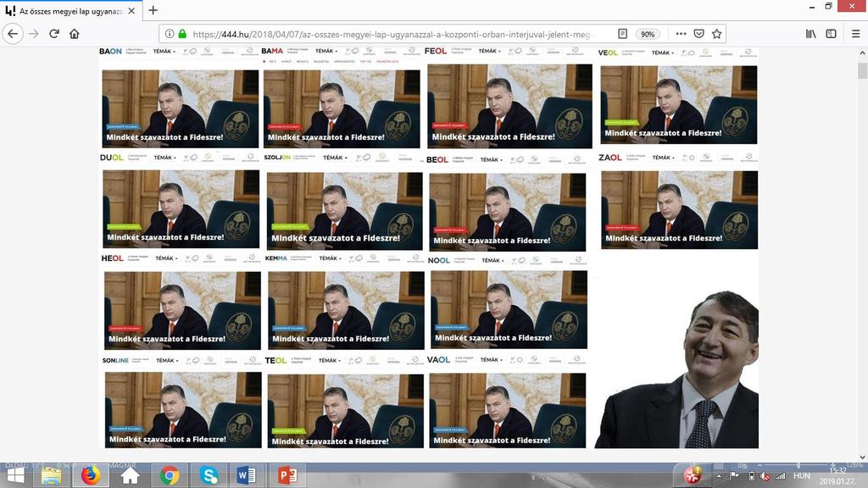Screen dimensions: 868x488
Task: Open the page actions three-dot menu
Action: point(681,34)
